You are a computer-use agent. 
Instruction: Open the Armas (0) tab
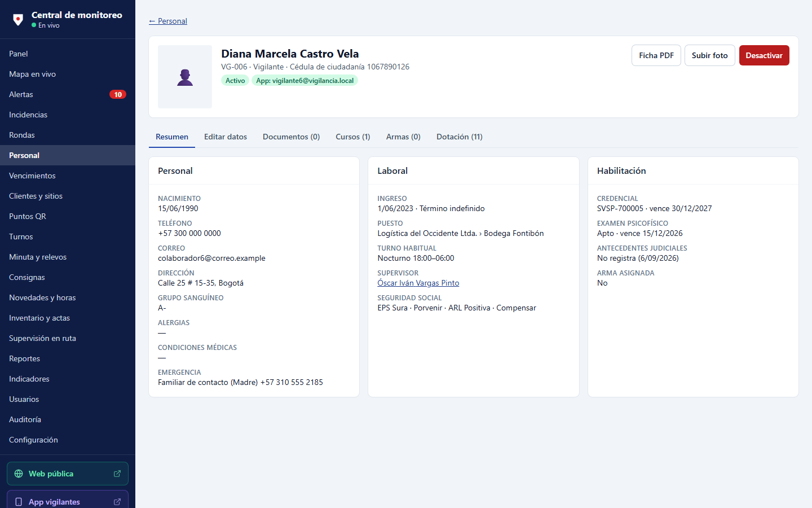pos(403,137)
